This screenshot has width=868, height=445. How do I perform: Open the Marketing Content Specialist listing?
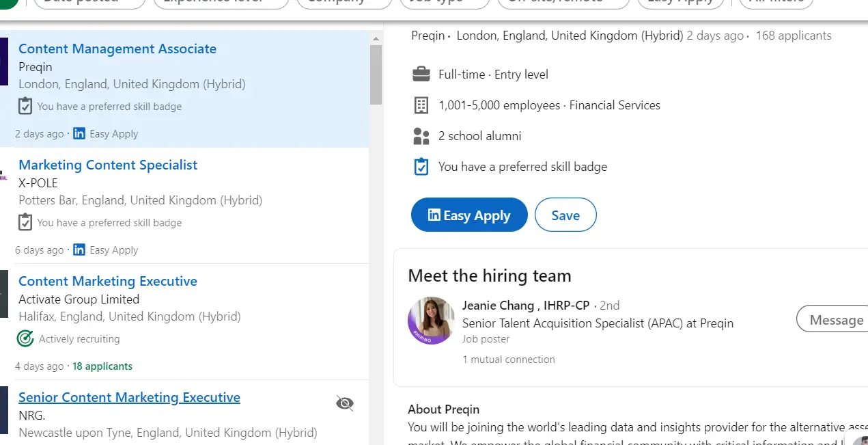coord(108,165)
